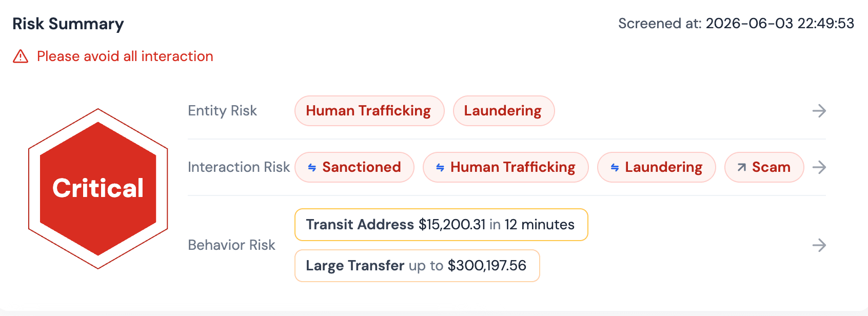This screenshot has width=868, height=316.
Task: Expand Interaction Risk details arrow
Action: pyautogui.click(x=819, y=167)
